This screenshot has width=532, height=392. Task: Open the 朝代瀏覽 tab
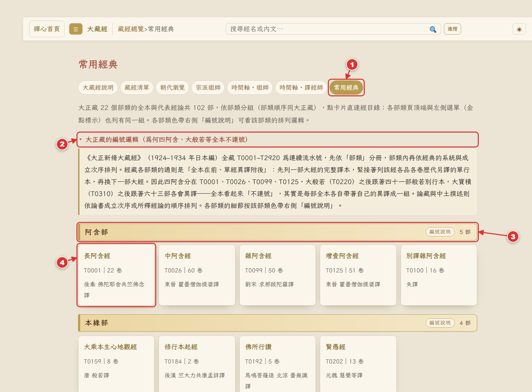pyautogui.click(x=172, y=87)
